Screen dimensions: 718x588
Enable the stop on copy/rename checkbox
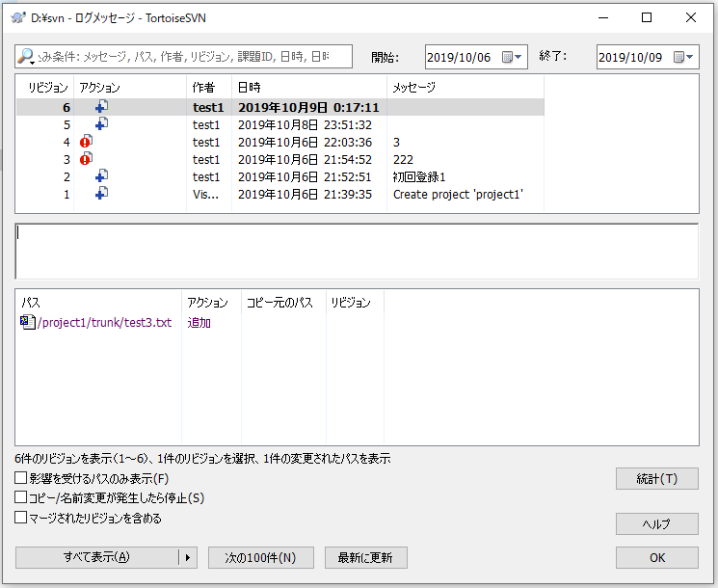click(20, 497)
